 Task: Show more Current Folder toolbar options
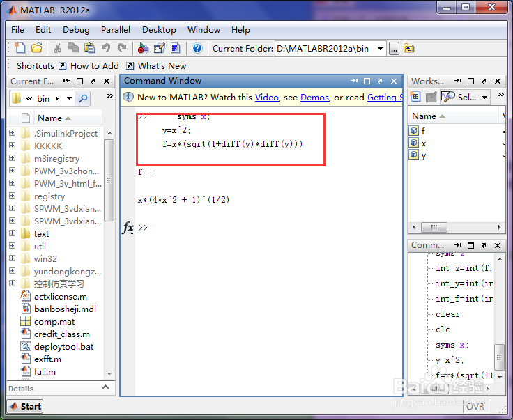[110, 95]
